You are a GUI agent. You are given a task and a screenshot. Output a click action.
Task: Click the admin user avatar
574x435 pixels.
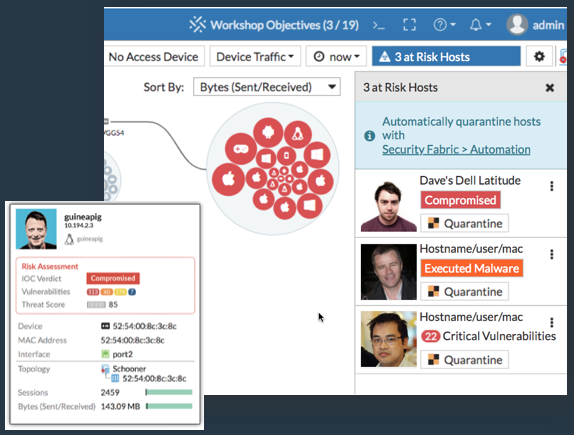tap(517, 25)
